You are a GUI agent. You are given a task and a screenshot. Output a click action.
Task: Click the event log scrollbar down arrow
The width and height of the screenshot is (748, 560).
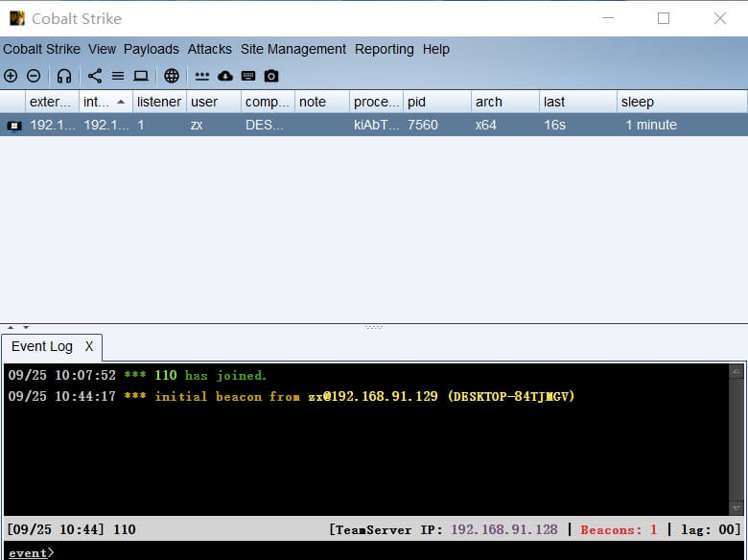(x=736, y=508)
